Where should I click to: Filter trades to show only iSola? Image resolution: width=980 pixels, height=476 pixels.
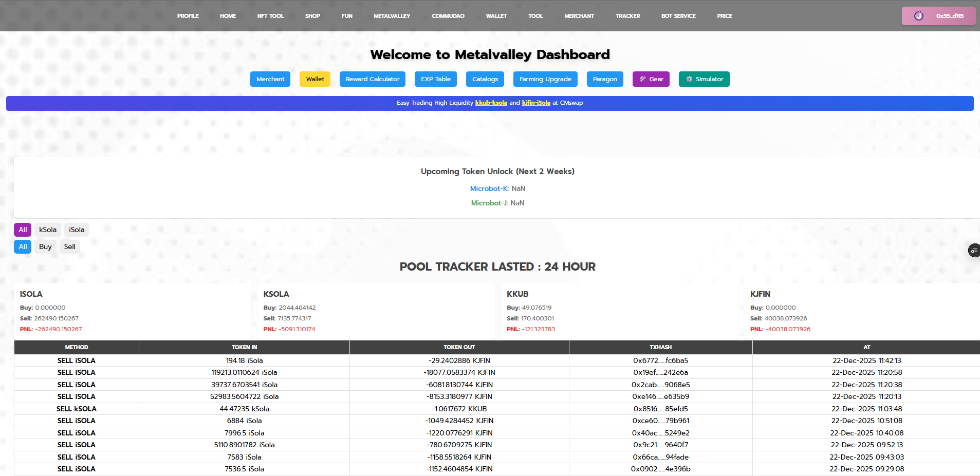coord(76,230)
